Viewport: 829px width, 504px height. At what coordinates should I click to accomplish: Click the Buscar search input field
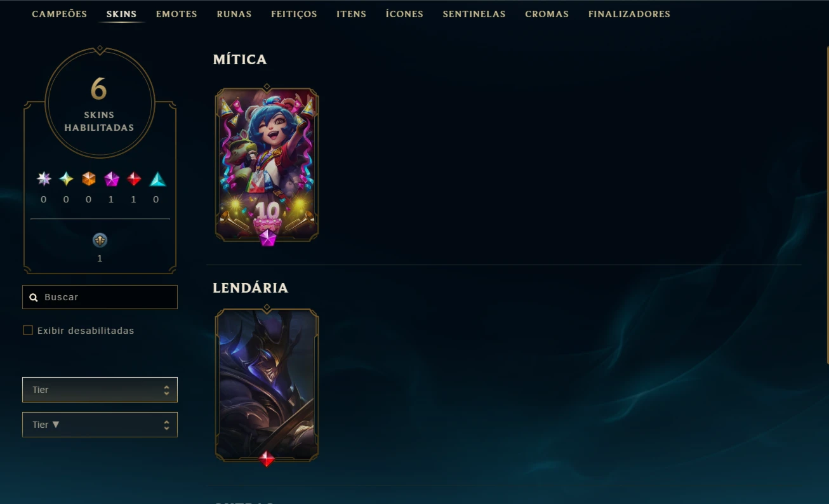100,297
